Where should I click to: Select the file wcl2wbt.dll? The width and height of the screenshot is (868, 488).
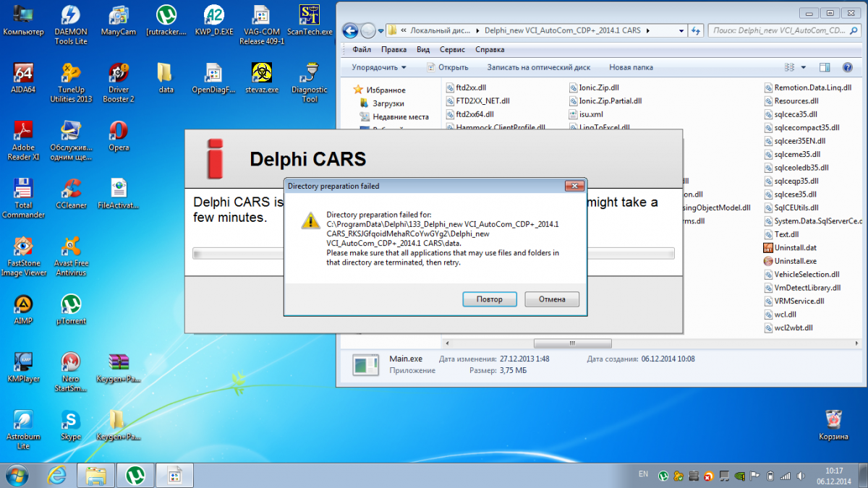[x=788, y=328]
